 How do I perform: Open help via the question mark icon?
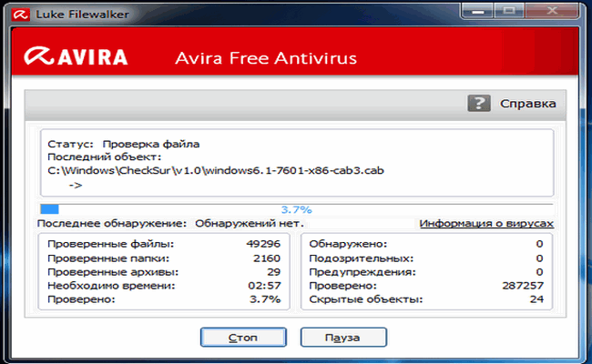479,103
